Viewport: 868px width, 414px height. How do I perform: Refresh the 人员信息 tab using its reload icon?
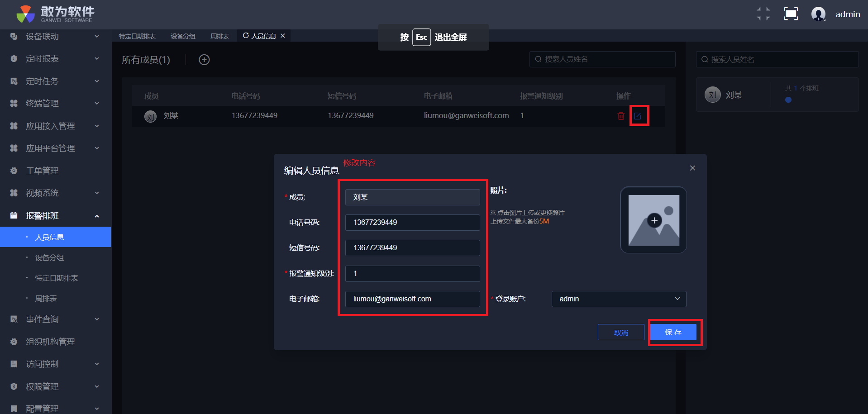tap(246, 36)
